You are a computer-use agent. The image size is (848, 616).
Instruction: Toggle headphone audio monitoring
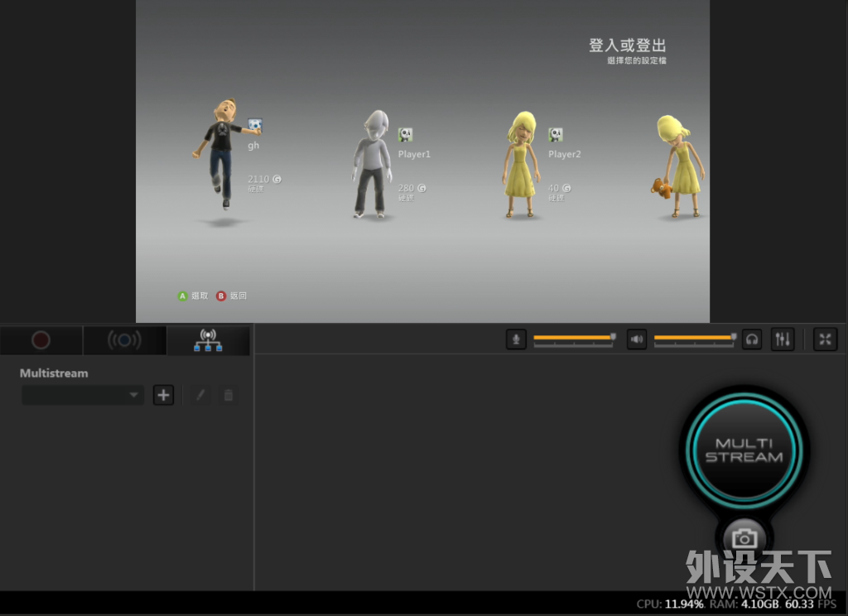(x=752, y=339)
